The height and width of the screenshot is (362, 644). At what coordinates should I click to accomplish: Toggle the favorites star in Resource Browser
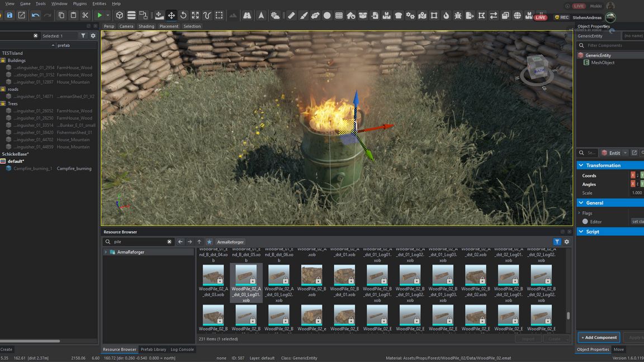[209, 242]
